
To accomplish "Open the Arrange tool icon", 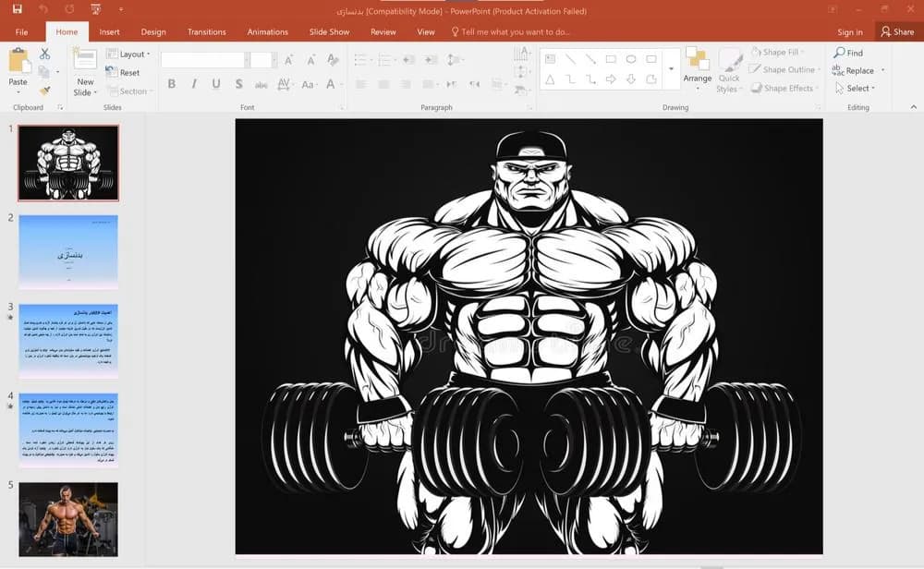I will click(x=697, y=59).
